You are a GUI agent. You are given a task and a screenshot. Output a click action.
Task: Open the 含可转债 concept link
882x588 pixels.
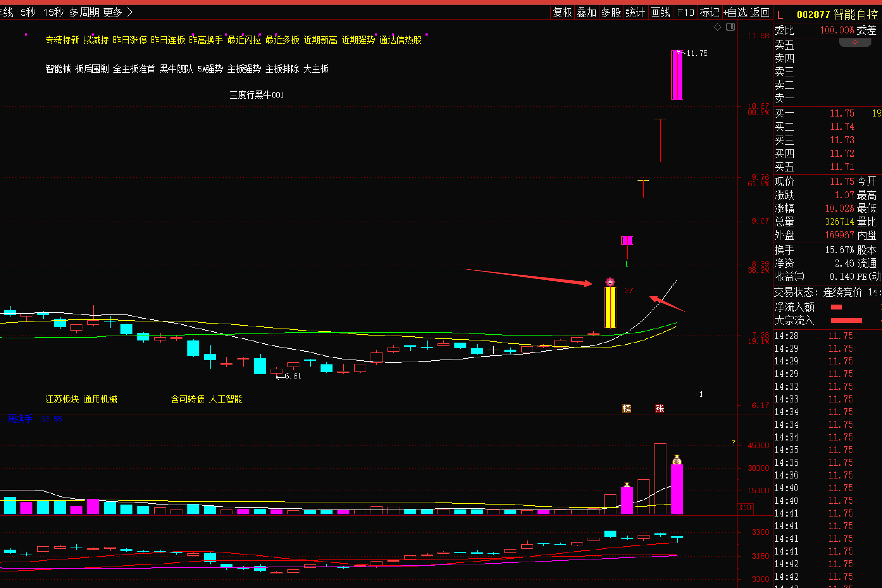[188, 399]
